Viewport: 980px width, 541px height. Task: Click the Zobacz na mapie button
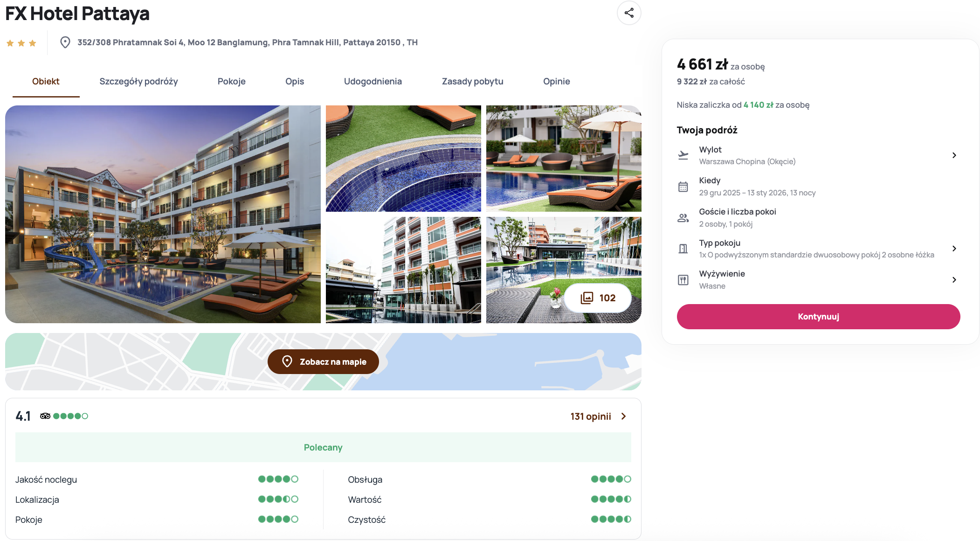point(323,361)
